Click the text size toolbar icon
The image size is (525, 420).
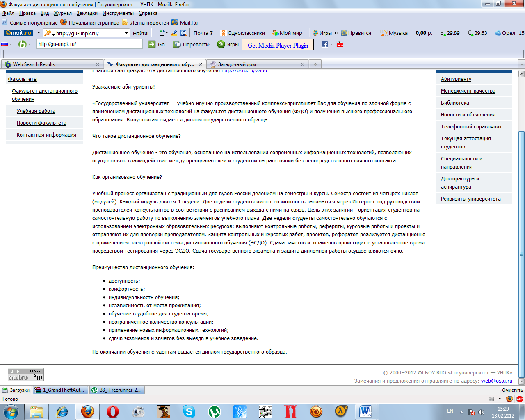pos(162,33)
